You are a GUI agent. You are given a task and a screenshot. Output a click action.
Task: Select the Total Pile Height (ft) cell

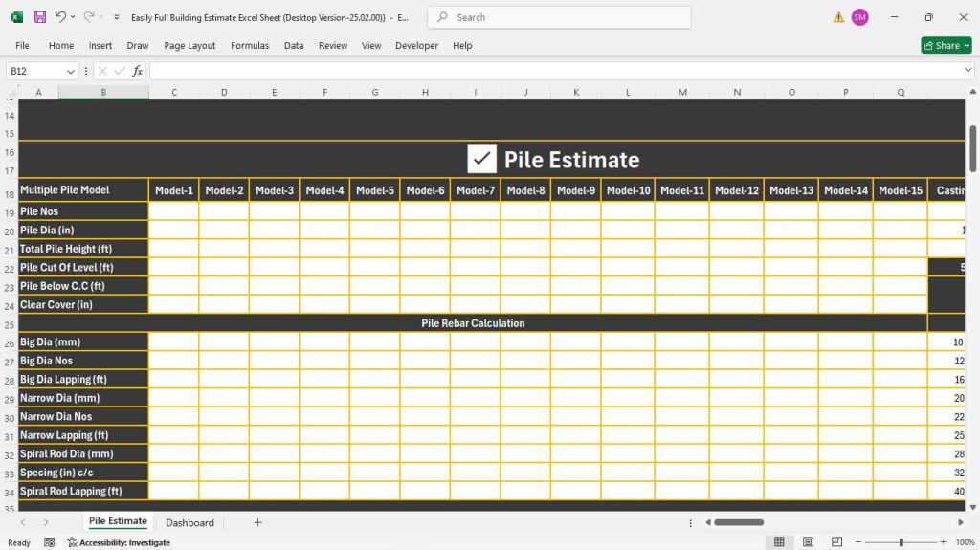pos(83,249)
